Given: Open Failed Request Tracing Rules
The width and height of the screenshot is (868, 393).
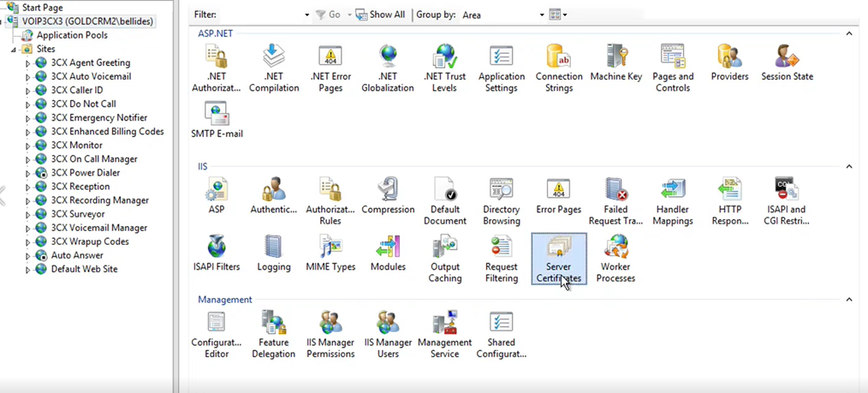Looking at the screenshot, I should pyautogui.click(x=616, y=201).
